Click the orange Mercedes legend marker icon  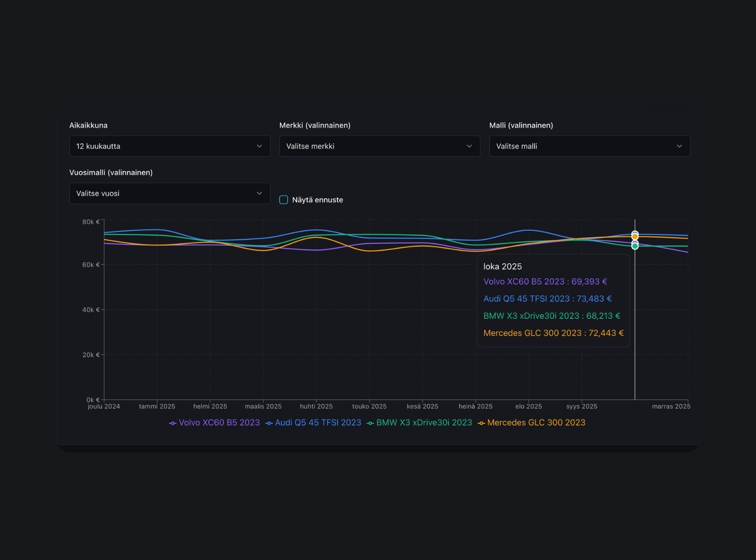[481, 423]
